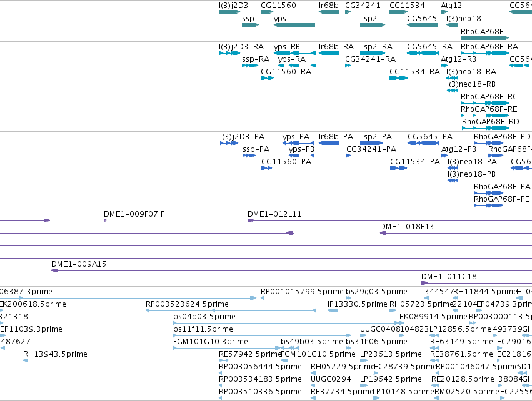Open transcript Ir68b-RA
The image size is (532, 401).
[x=329, y=53]
